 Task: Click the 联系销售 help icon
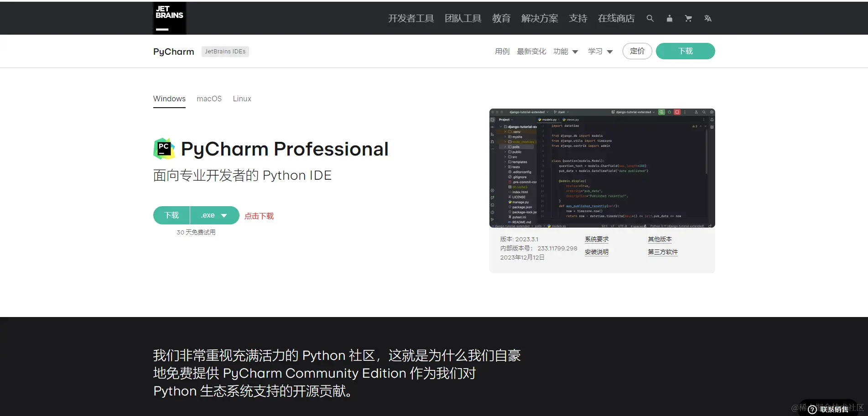click(x=812, y=410)
